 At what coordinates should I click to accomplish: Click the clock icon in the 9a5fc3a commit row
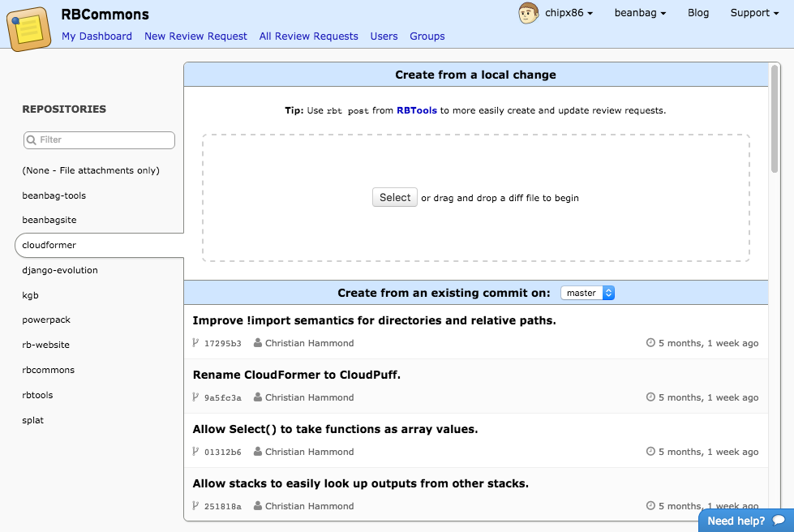pos(650,397)
